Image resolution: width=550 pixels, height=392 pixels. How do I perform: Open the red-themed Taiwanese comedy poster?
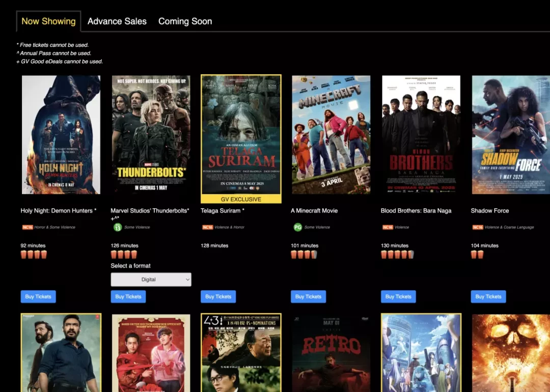pyautogui.click(x=151, y=353)
